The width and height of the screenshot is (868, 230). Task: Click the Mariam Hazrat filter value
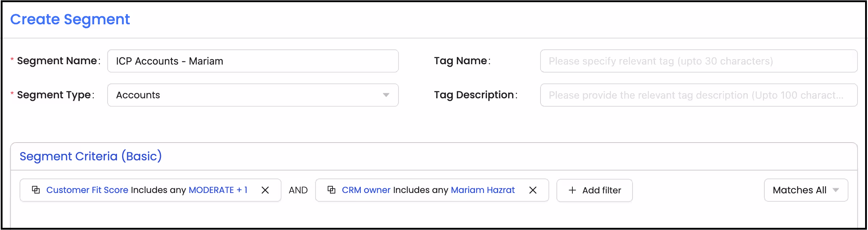(483, 190)
